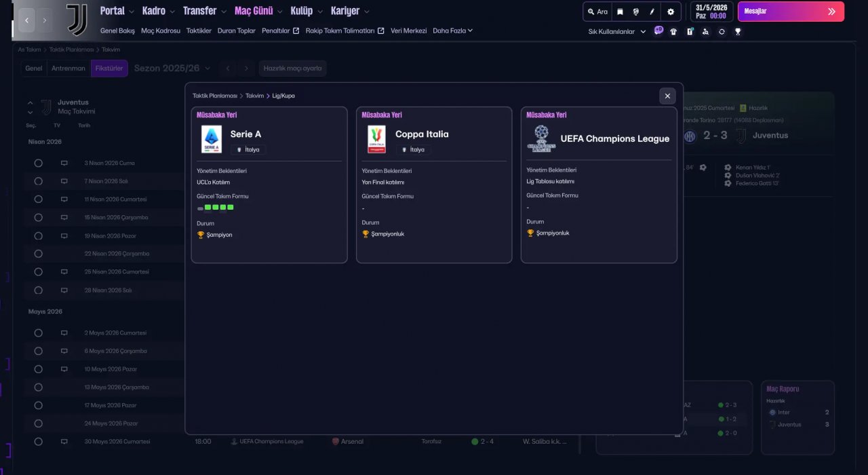
Task: Click the İtalya nation tag under Serie A
Action: 248,149
